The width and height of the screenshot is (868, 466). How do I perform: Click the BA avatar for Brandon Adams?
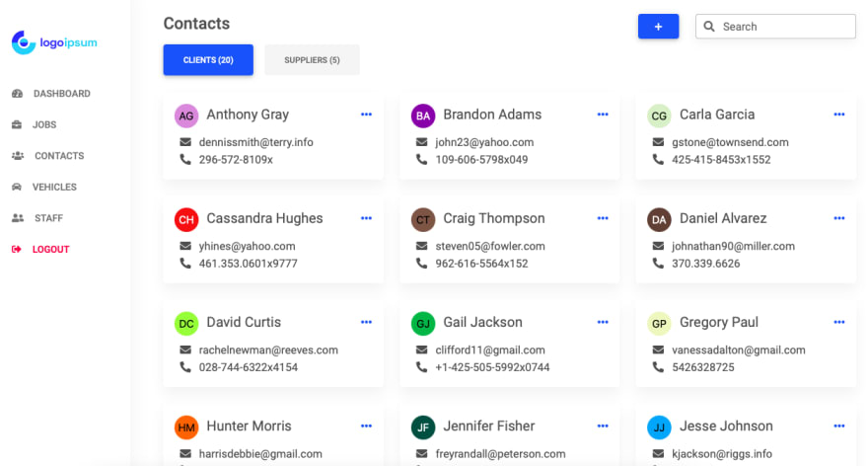click(x=423, y=116)
